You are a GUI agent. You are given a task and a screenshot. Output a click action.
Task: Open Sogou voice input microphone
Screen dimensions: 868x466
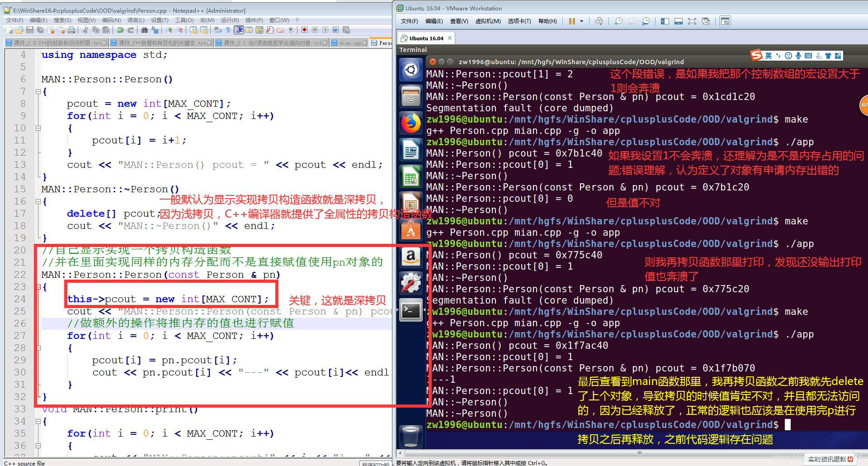[x=798, y=56]
